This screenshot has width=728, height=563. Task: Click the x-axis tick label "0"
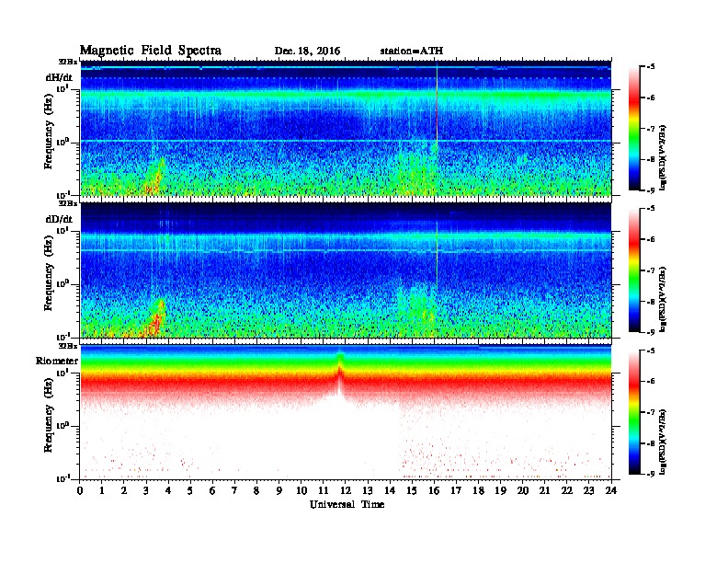(x=80, y=490)
